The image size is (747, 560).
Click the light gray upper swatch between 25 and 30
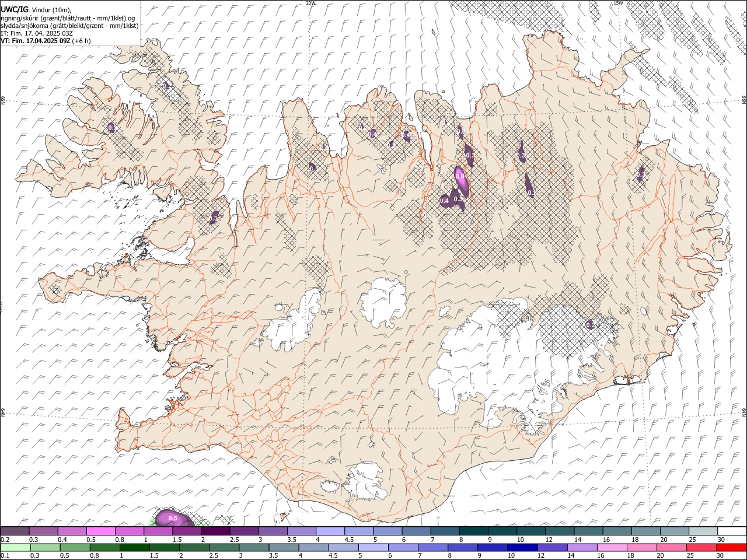point(703,531)
